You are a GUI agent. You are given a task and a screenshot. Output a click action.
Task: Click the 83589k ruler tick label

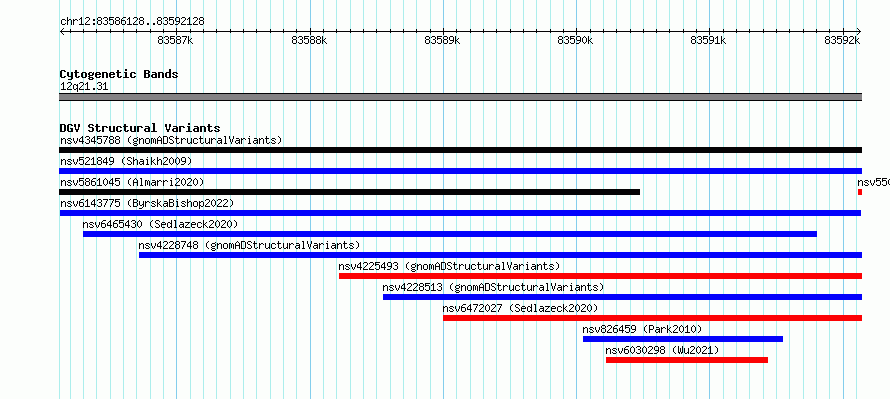tap(442, 40)
